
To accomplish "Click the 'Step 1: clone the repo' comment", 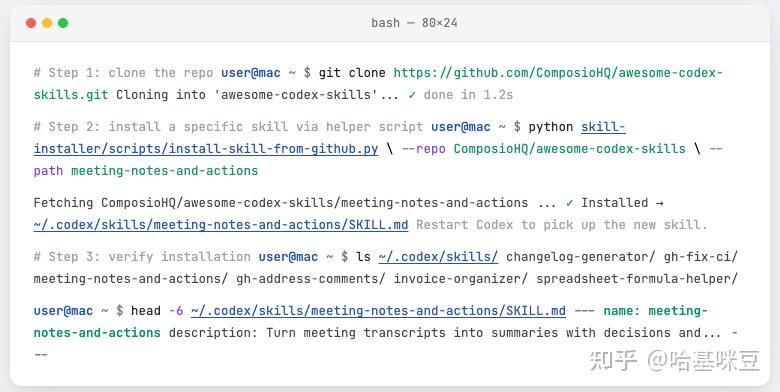I will pos(123,73).
